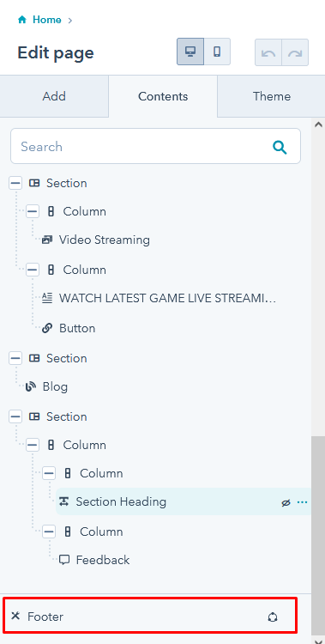Click the Section icon above Blog

(x=34, y=358)
